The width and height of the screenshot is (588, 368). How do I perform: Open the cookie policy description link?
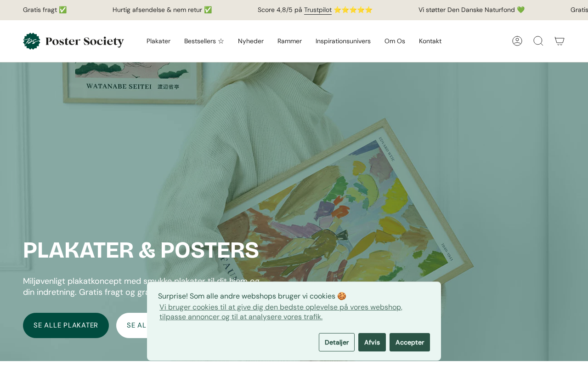[x=281, y=312]
